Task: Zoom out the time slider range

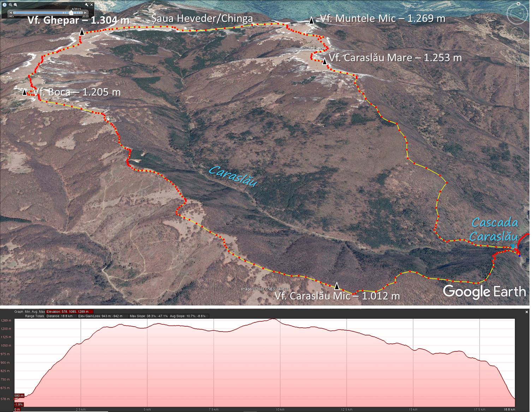Action: click(10, 5)
